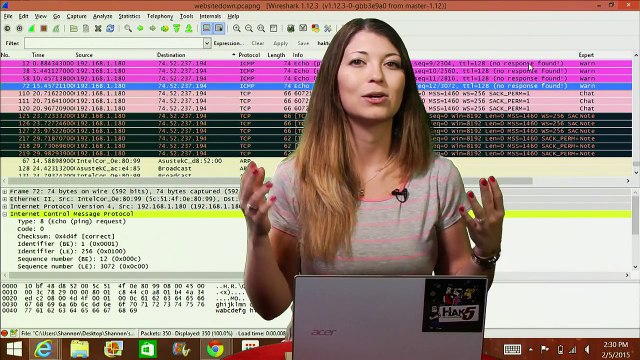Select ARP packet 128 from AsustekC_ac:e4:85

pos(316,168)
